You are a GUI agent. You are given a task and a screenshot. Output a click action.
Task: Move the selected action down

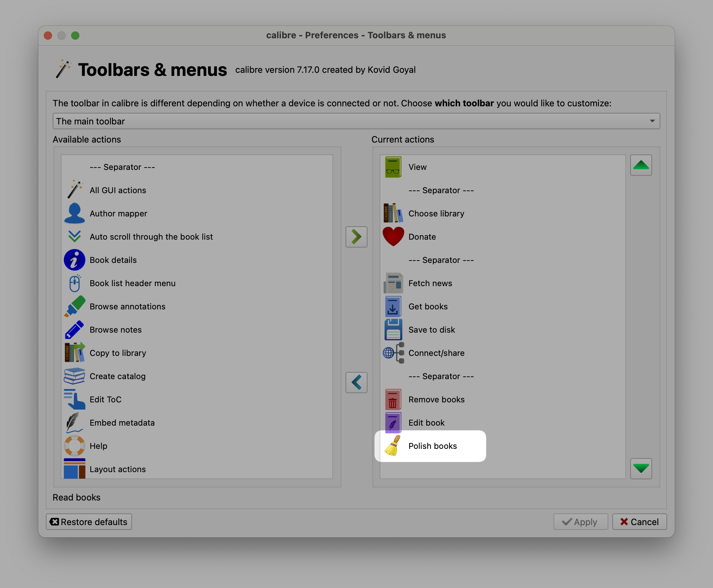pos(641,468)
